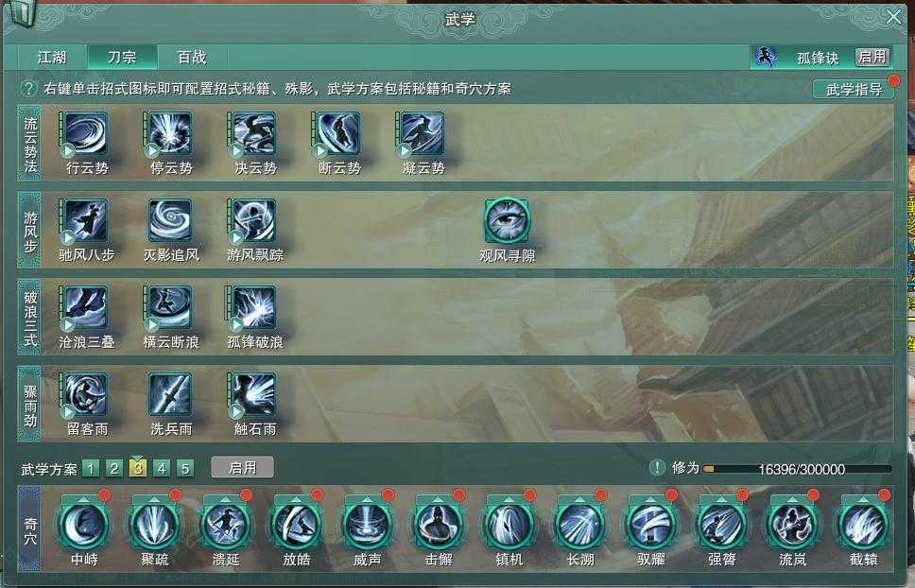The image size is (915, 588).
Task: Select the 横云断浪 skill icon
Action: pyautogui.click(x=170, y=307)
